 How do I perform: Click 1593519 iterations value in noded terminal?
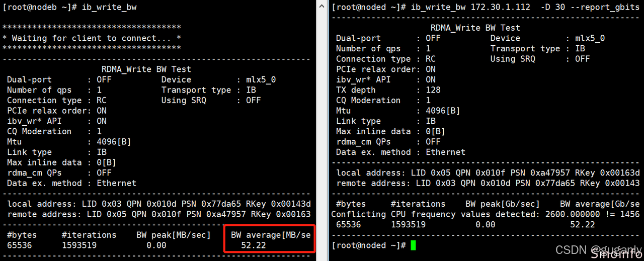409,224
